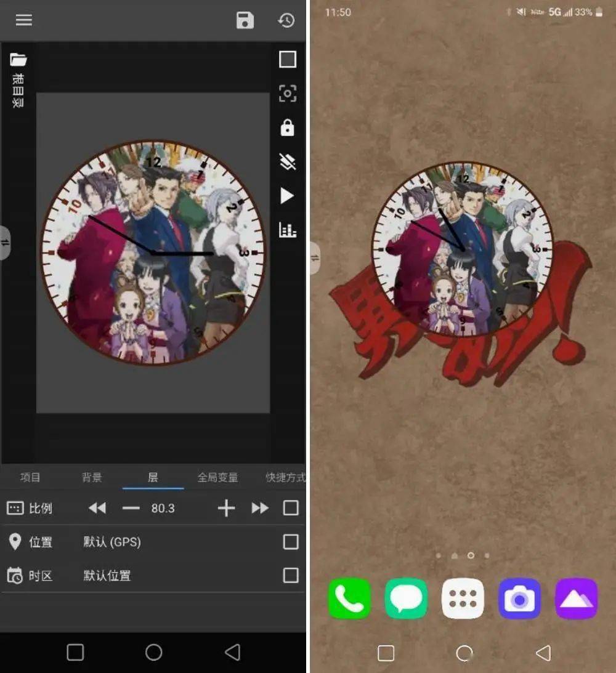The width and height of the screenshot is (616, 673).
Task: Lock the preview canvas
Action: (287, 128)
